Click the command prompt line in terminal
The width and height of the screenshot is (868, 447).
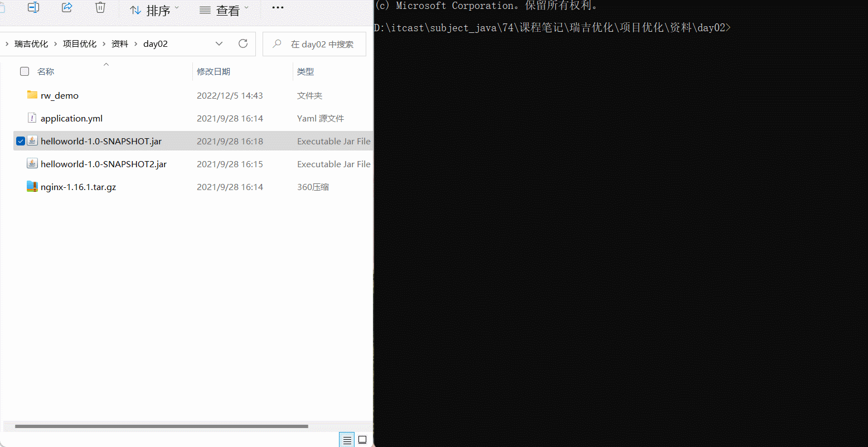(552, 27)
